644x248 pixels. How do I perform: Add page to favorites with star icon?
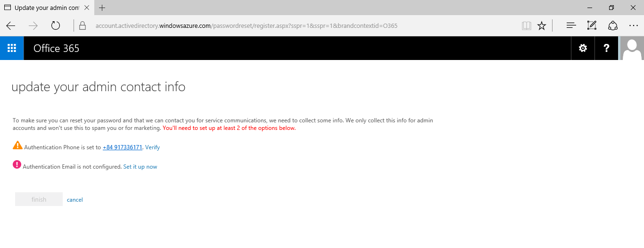tap(542, 26)
